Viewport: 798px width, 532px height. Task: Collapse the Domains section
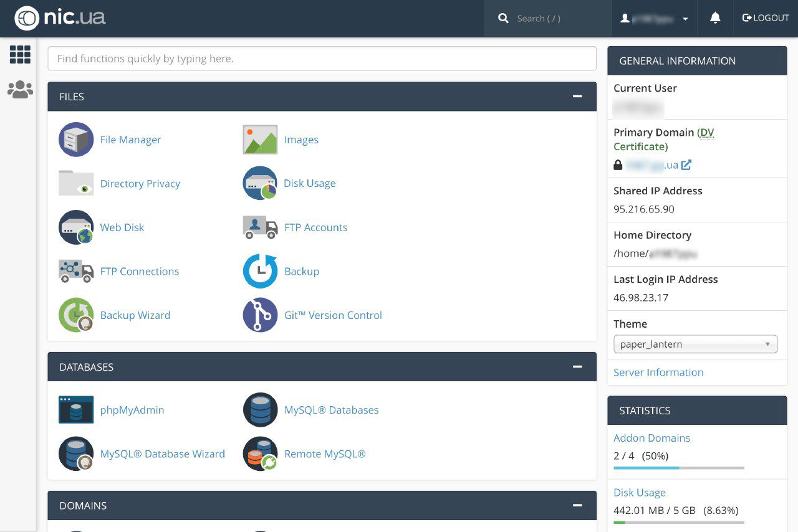[577, 505]
